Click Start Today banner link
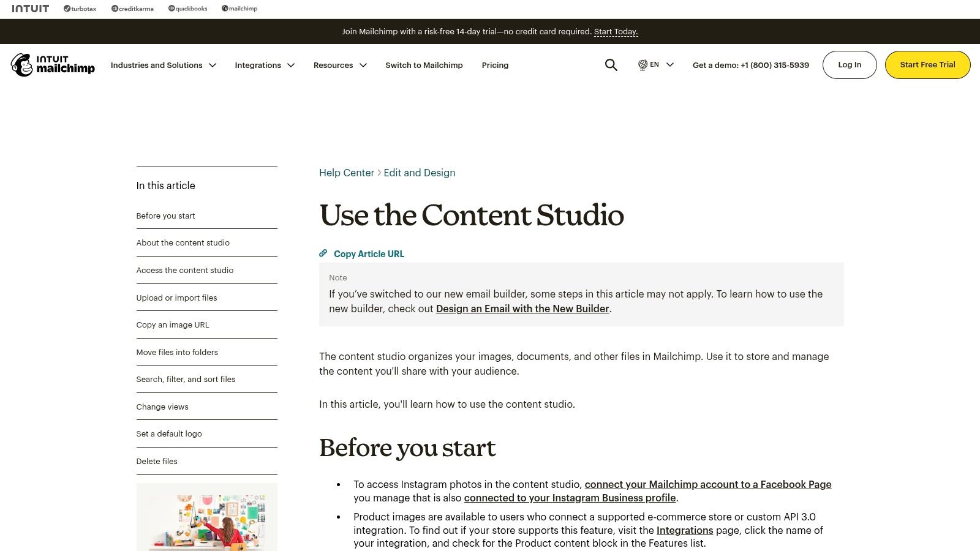 click(616, 32)
